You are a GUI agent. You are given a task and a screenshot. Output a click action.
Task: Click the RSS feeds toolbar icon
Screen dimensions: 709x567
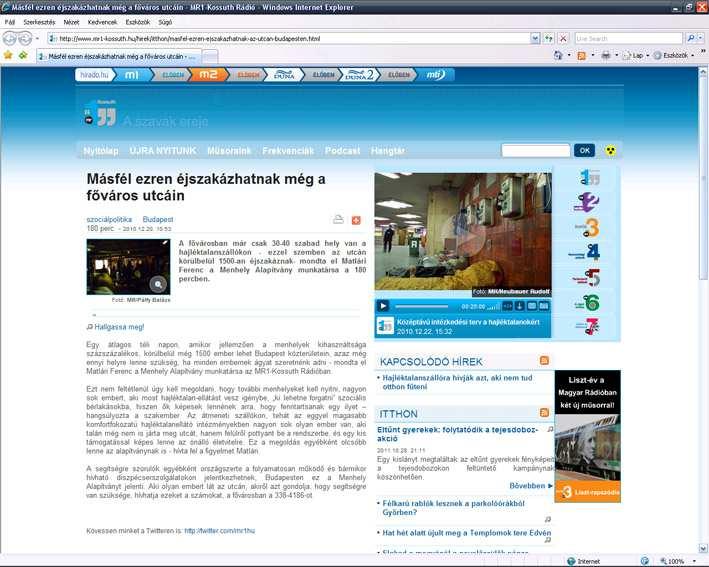581,56
